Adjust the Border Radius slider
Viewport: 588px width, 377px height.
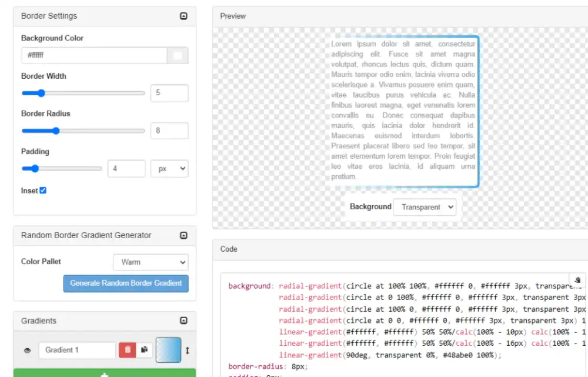[83, 131]
